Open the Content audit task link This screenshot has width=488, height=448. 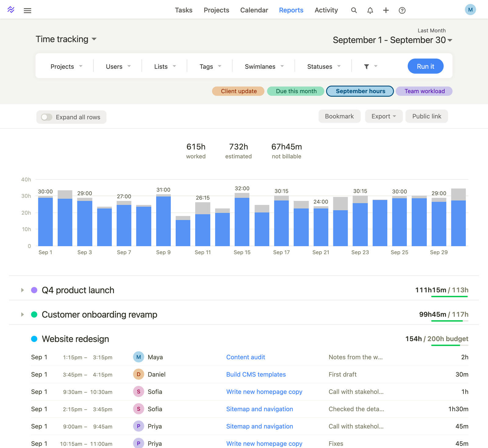tap(246, 357)
